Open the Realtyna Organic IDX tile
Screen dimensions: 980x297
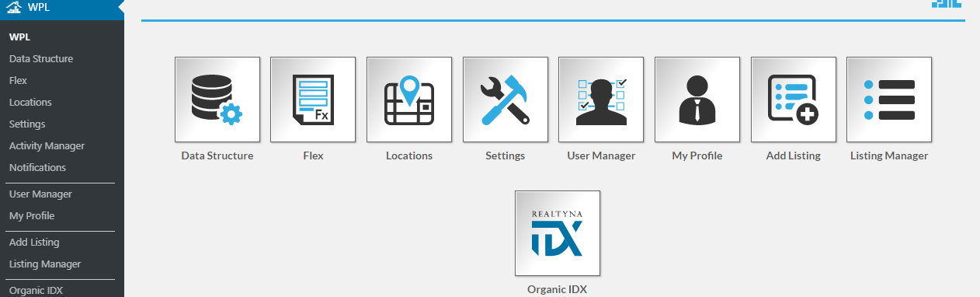coord(558,233)
